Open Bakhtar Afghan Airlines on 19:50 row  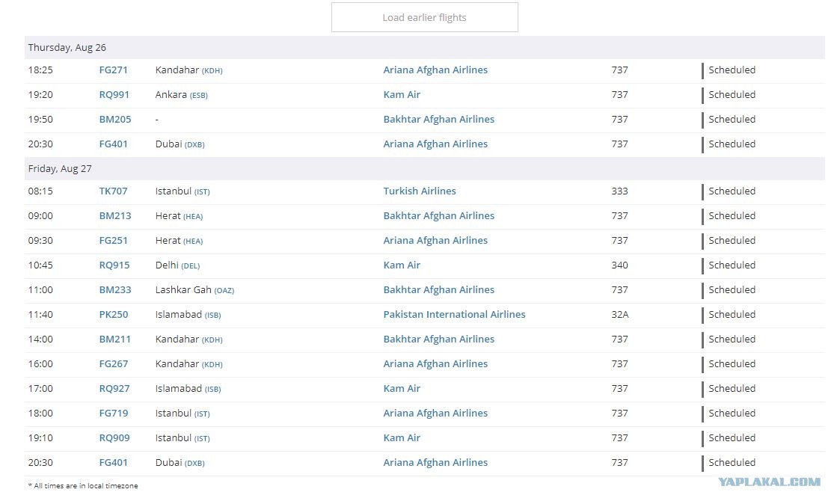click(439, 120)
